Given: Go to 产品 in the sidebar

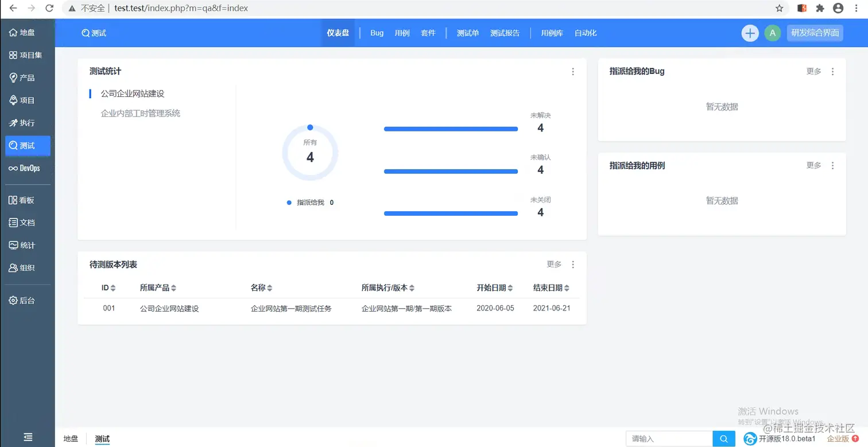Looking at the screenshot, I should pos(28,77).
